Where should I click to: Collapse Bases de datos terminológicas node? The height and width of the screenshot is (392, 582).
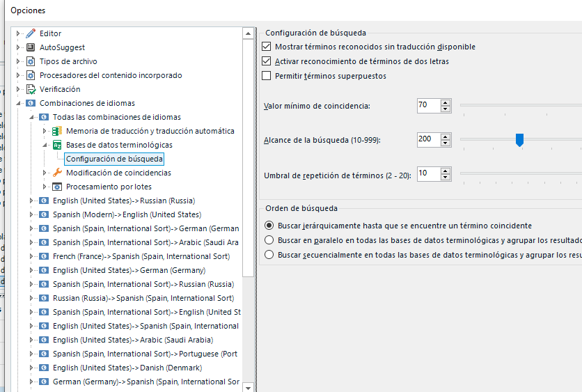pos(45,145)
